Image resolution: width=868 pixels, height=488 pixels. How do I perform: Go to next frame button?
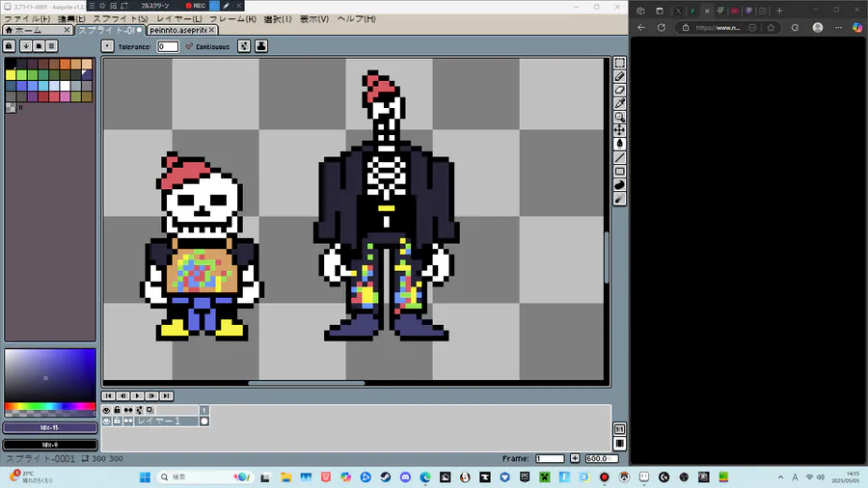pos(151,395)
